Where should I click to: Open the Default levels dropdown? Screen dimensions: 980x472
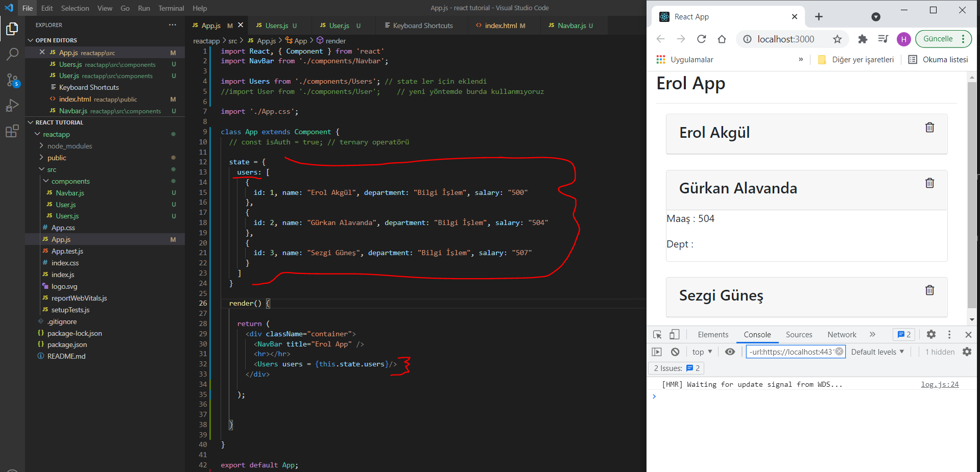[x=877, y=352]
